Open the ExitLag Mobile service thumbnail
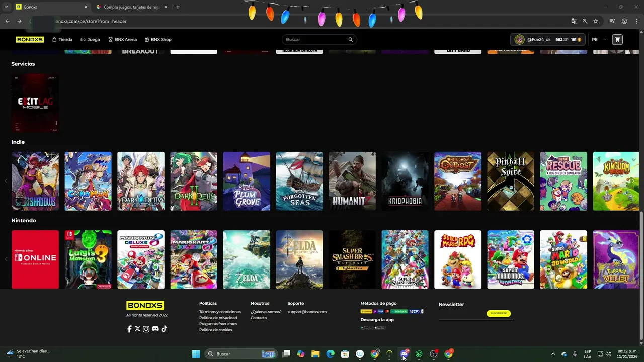This screenshot has height=362, width=644. [35, 103]
